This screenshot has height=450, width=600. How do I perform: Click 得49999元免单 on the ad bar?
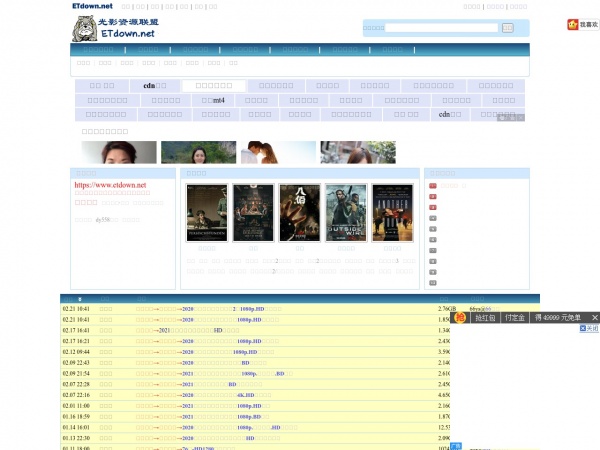[558, 318]
